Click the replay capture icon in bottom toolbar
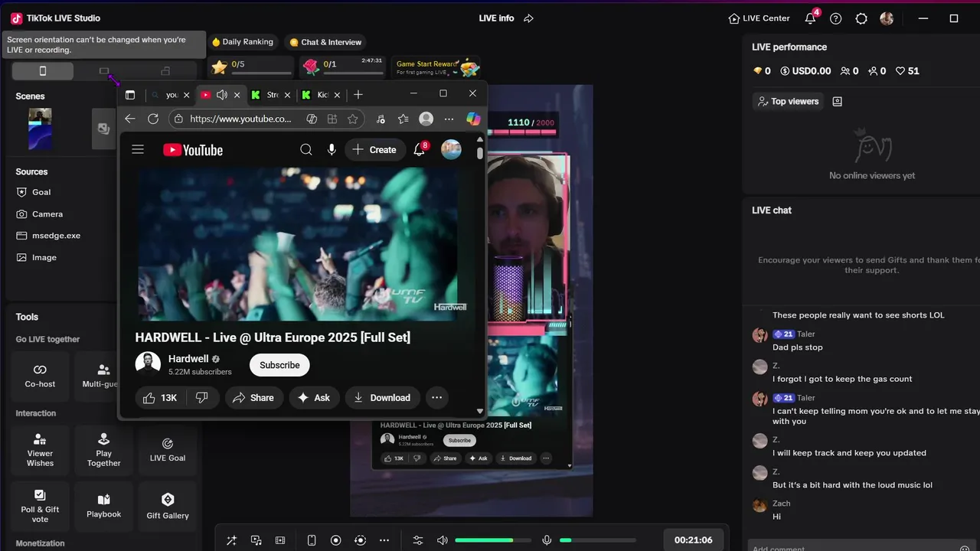Screen dimensions: 980x551 click(360, 540)
